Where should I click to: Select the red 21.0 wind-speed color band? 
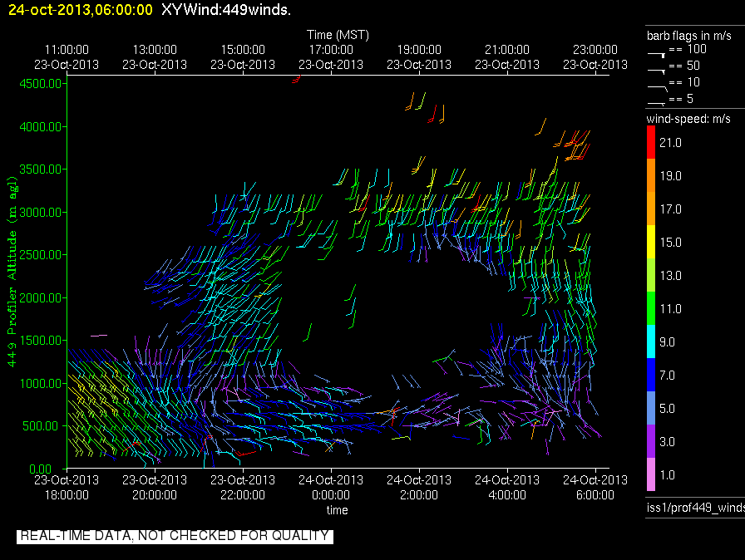coord(651,142)
